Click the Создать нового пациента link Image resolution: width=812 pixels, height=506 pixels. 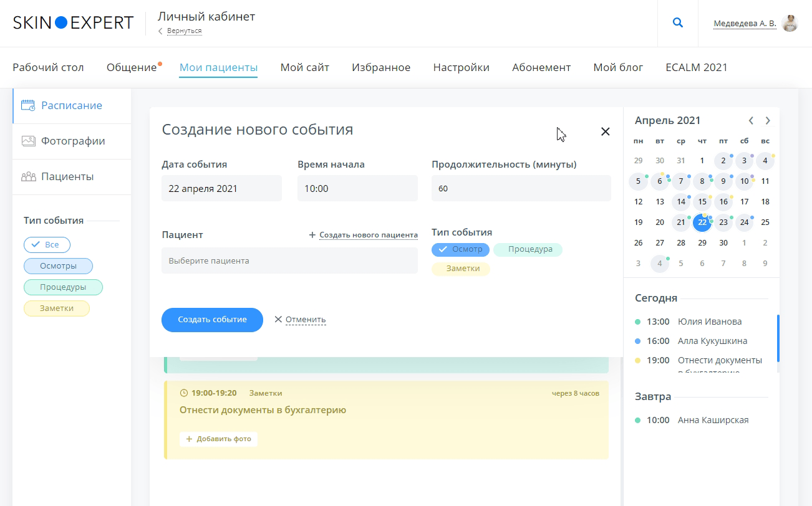pyautogui.click(x=368, y=235)
